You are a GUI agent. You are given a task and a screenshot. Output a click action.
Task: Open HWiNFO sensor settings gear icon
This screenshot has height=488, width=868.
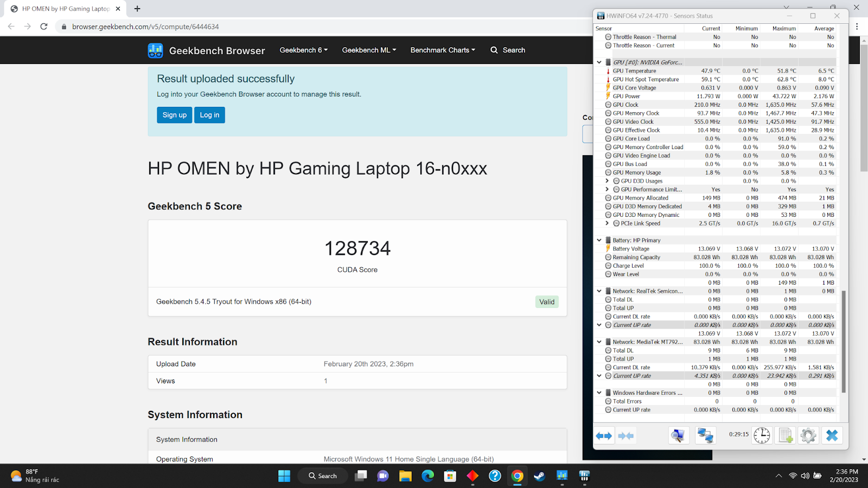808,435
